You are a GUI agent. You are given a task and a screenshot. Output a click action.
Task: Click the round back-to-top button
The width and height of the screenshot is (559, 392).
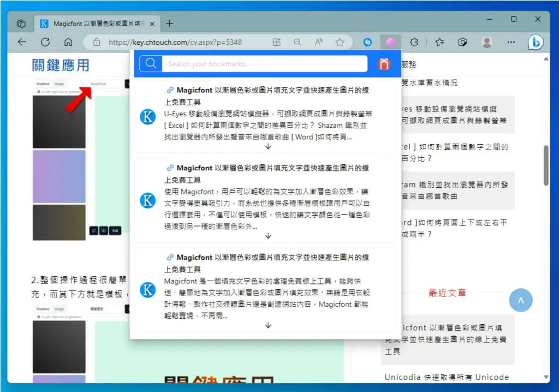coord(520,300)
